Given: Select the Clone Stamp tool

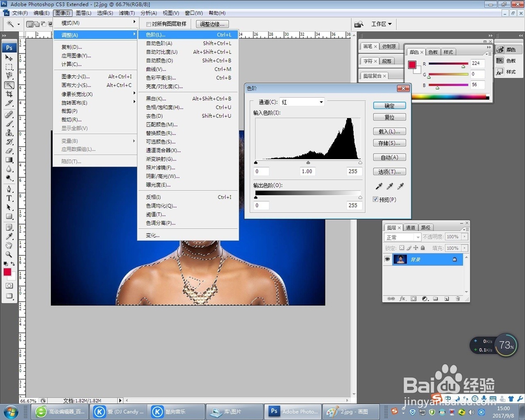Looking at the screenshot, I should tap(9, 133).
